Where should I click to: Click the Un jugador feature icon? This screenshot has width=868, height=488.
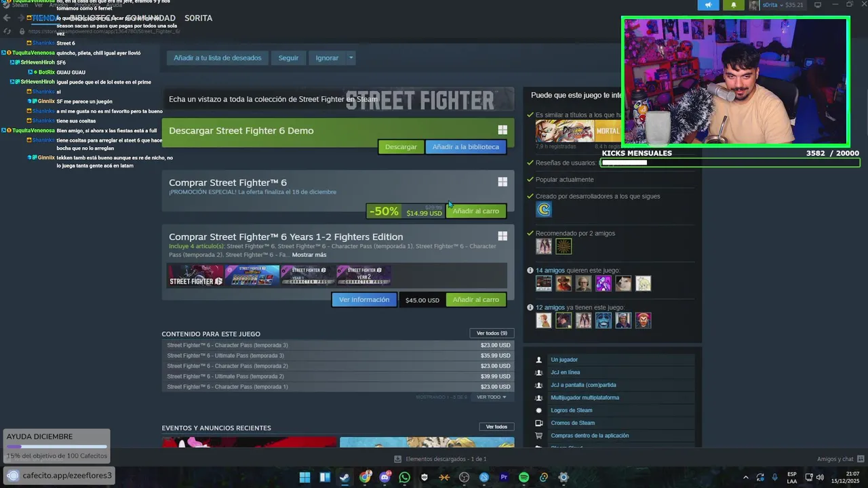click(x=539, y=360)
